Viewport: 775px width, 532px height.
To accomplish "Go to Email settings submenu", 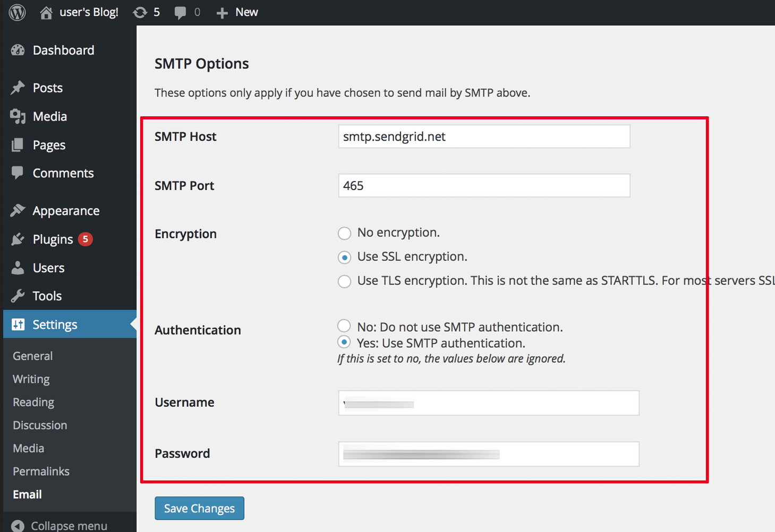I will [27, 494].
